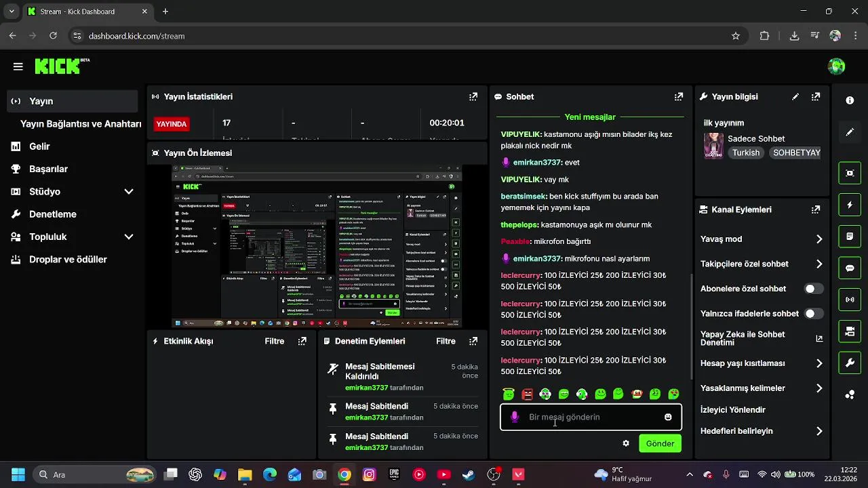
Task: Click the green Gönder button
Action: click(x=660, y=443)
